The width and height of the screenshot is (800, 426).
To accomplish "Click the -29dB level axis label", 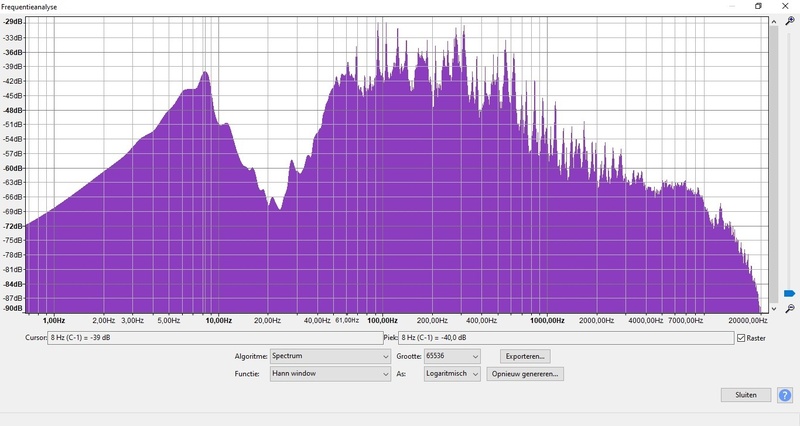I will (13, 22).
